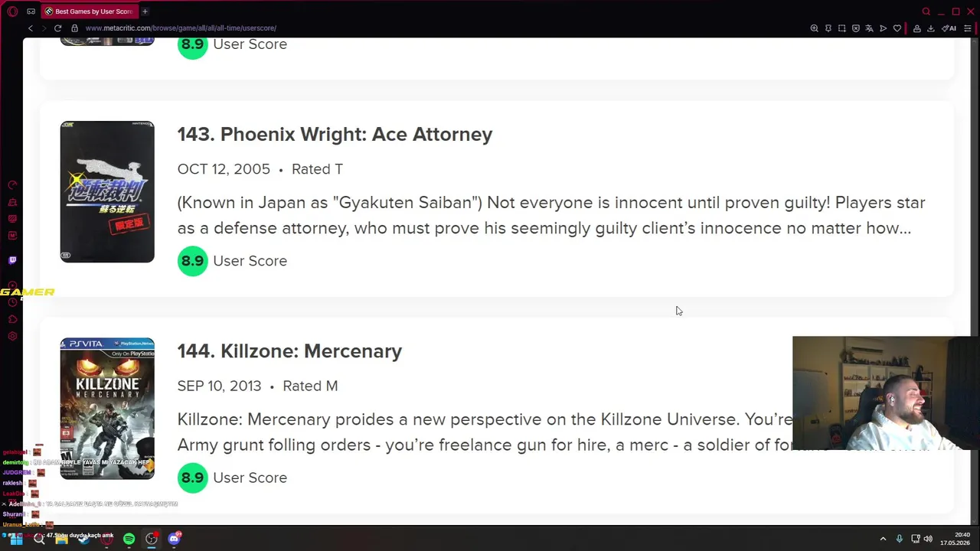
Task: Click the Phoenix Wright cover art thumbnail
Action: point(107,191)
